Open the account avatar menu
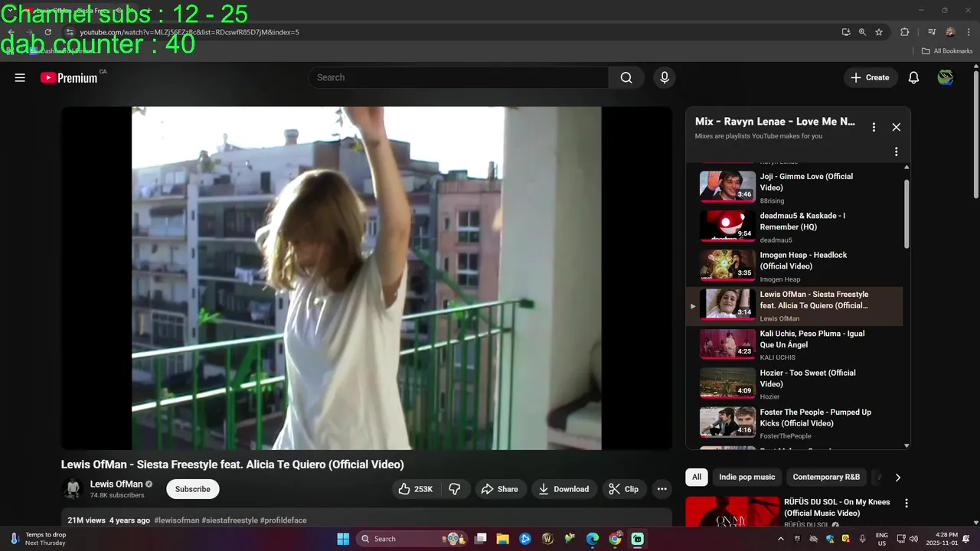 click(x=946, y=77)
